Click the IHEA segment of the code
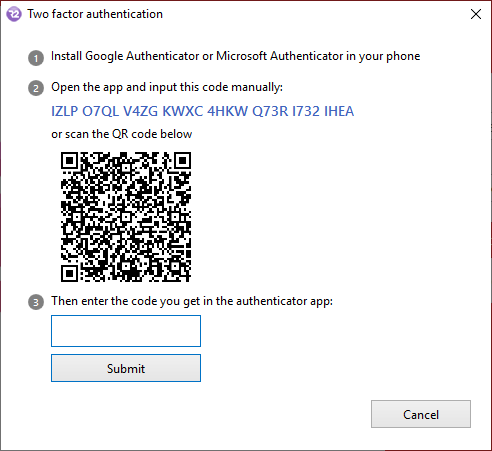Screen dimensions: 492x451 [339, 111]
